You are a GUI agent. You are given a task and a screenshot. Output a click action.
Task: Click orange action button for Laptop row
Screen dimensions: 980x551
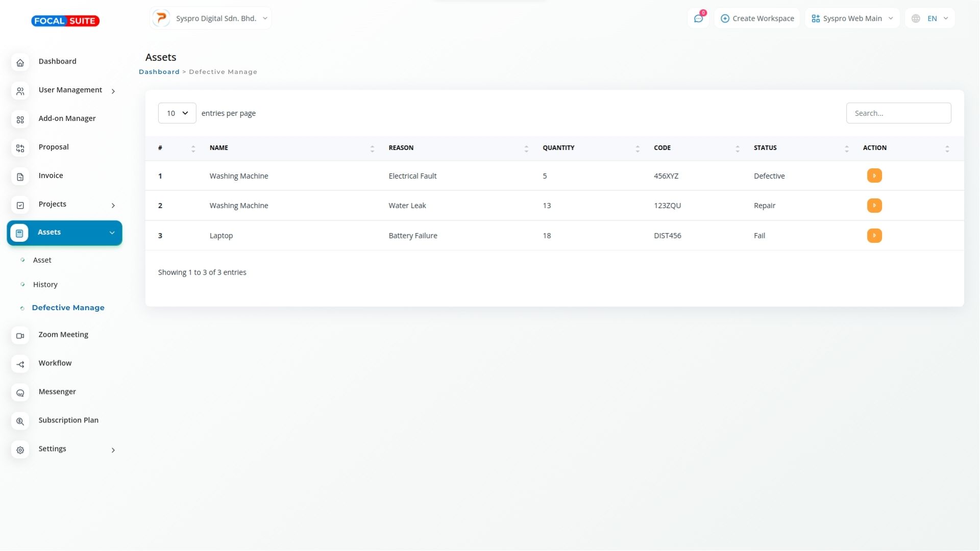pyautogui.click(x=874, y=235)
